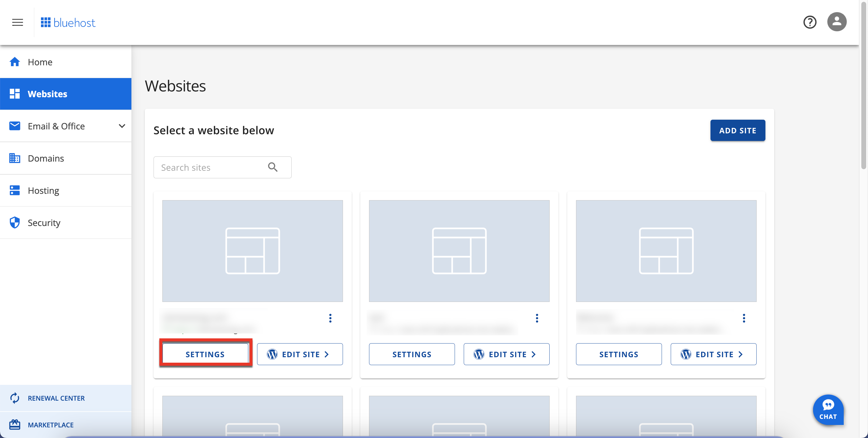
Task: Click the Hosting server icon
Action: pyautogui.click(x=15, y=190)
